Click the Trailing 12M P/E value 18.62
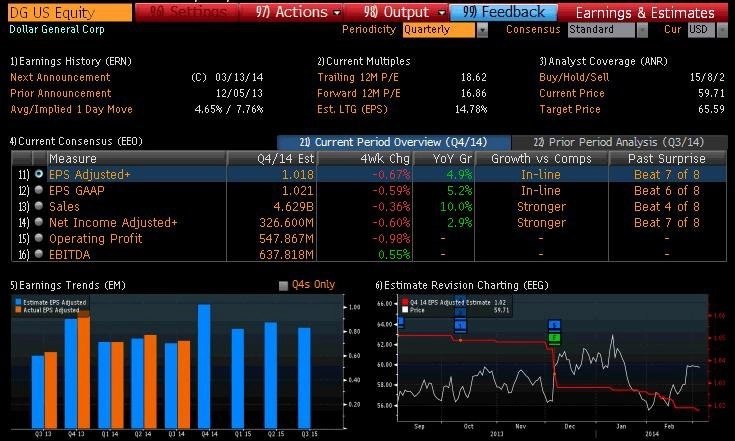735x441 pixels. [473, 77]
